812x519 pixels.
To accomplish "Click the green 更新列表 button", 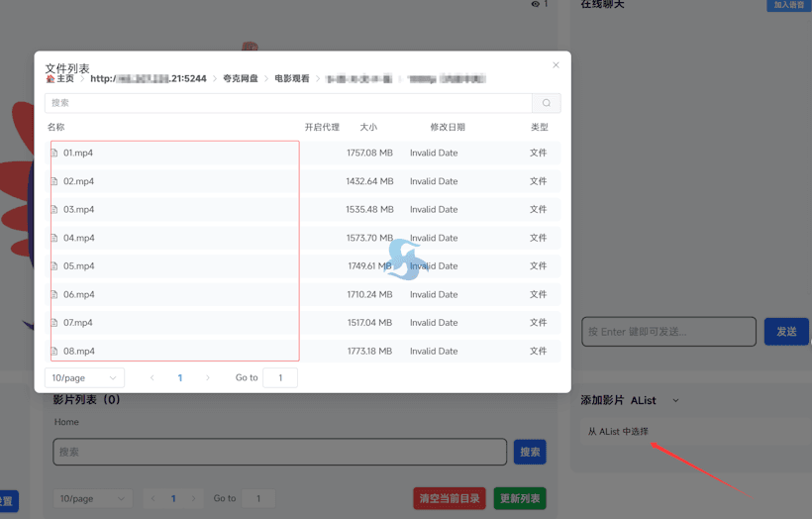I will point(520,498).
